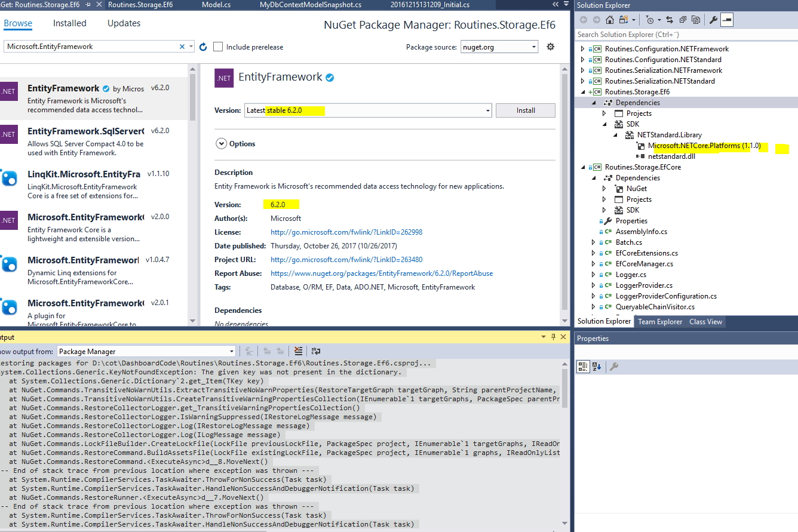The width and height of the screenshot is (798, 532).
Task: Click Collapse All icon in Solution Explorer
Action: pos(683,20)
